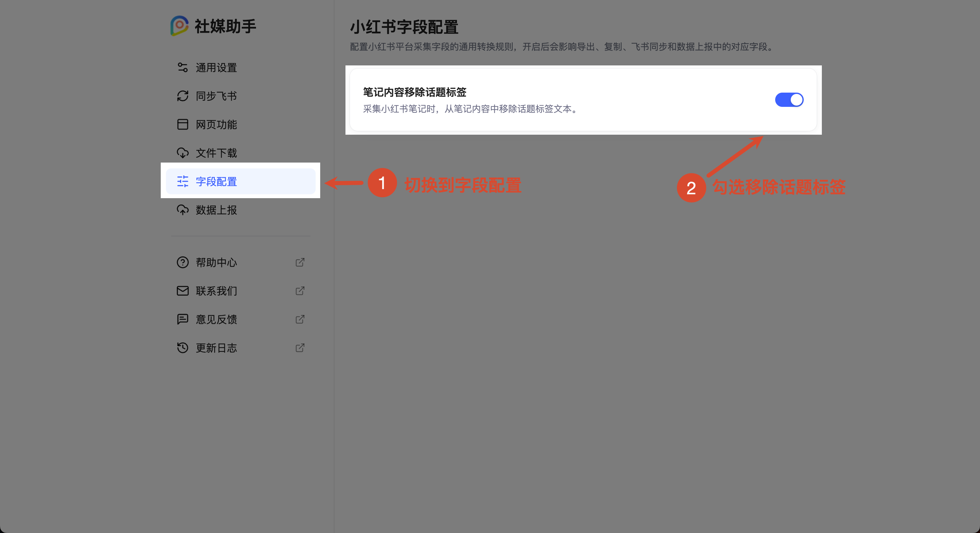Open the 通用设置 menu item

[240, 68]
